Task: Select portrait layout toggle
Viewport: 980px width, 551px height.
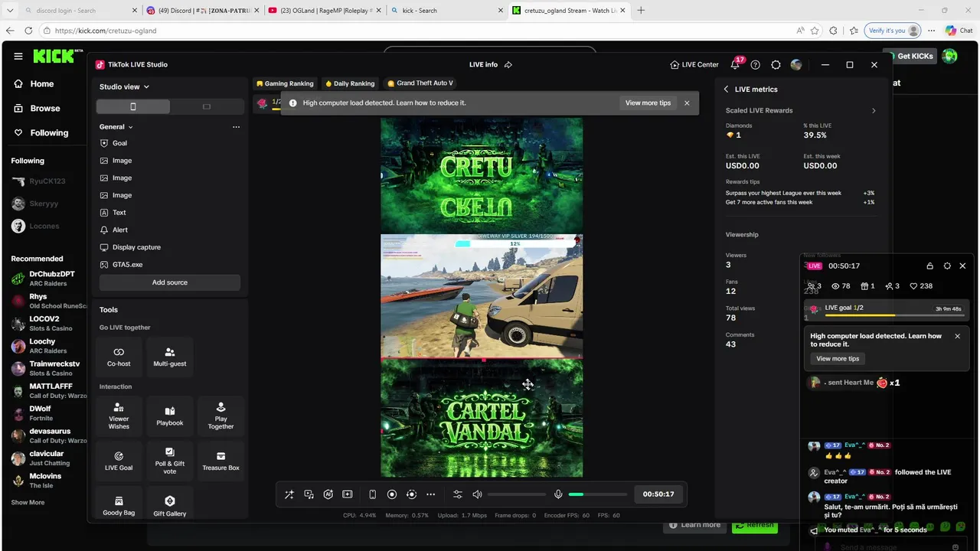Action: click(x=133, y=106)
